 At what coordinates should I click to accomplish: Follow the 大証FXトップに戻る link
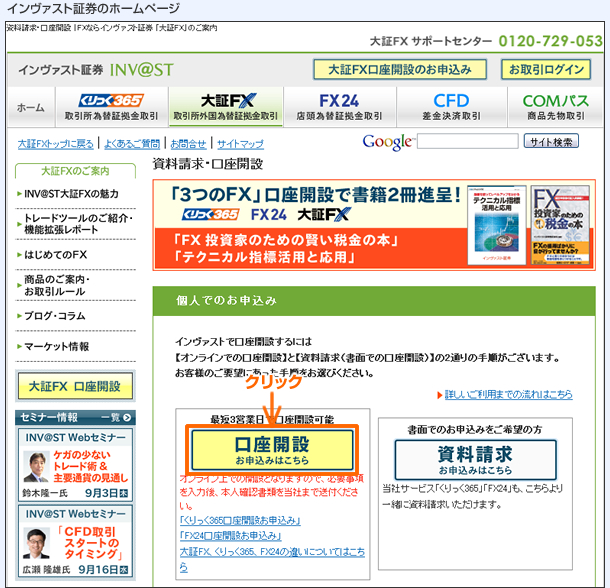click(x=56, y=144)
